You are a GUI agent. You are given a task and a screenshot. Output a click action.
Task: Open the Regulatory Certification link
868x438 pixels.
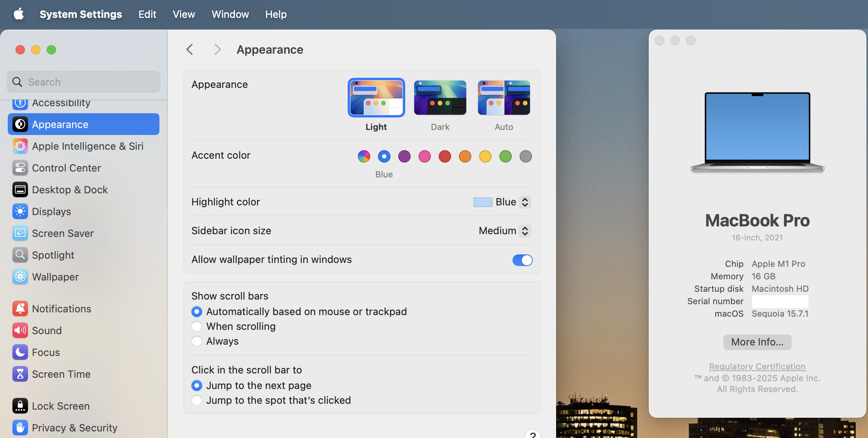(757, 366)
